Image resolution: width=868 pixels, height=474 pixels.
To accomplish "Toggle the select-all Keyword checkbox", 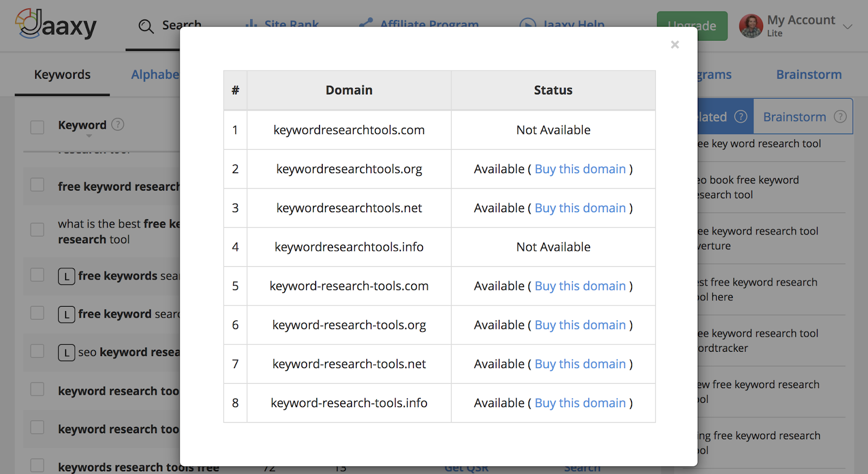I will coord(37,128).
